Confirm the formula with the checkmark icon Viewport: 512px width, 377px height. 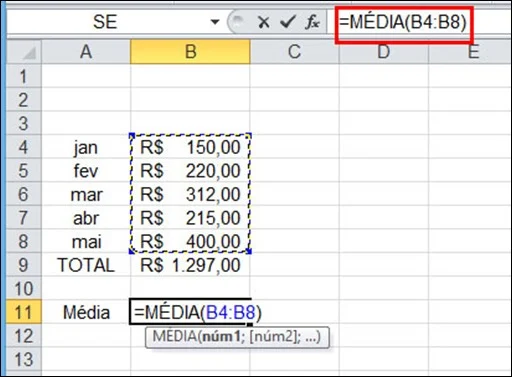tap(287, 22)
